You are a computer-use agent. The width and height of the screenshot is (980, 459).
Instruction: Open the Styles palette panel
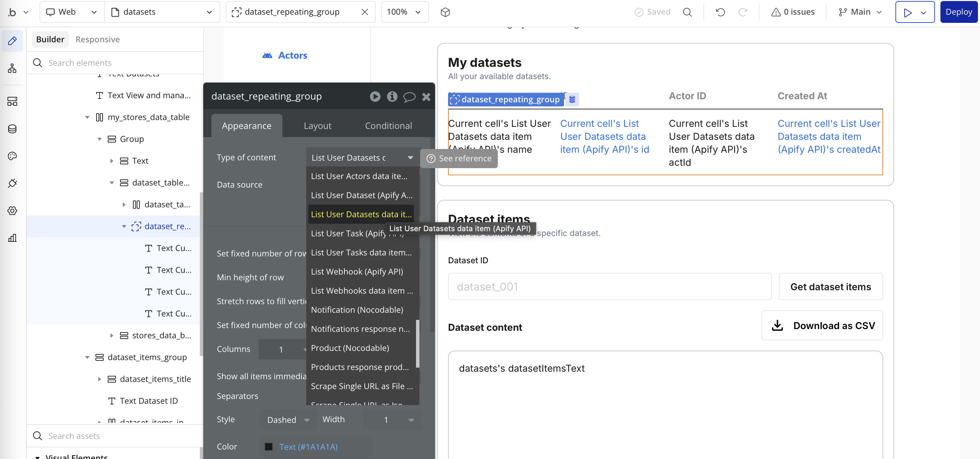click(x=12, y=156)
